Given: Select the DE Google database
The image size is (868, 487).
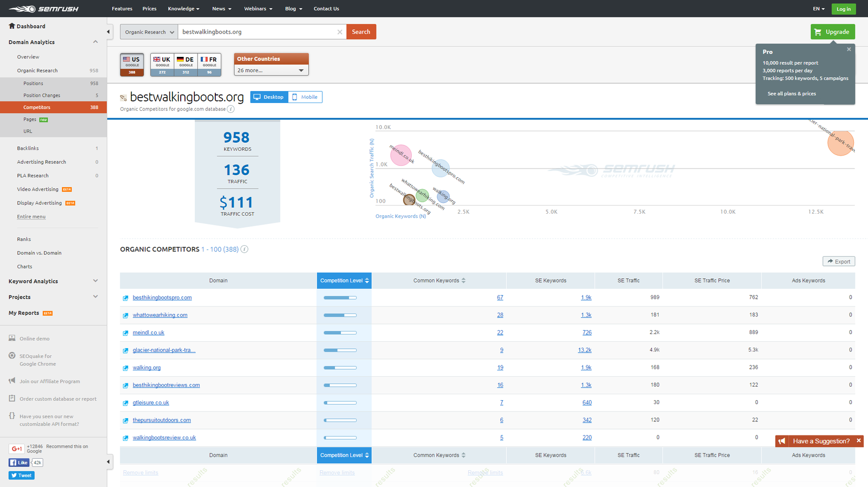Looking at the screenshot, I should [x=186, y=65].
